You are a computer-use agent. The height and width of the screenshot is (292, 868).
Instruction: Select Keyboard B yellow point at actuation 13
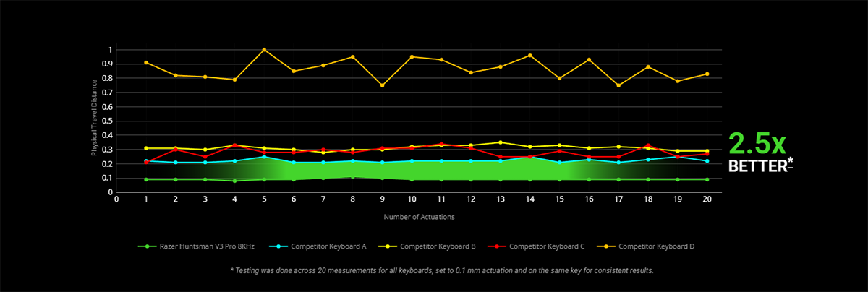[x=501, y=142]
